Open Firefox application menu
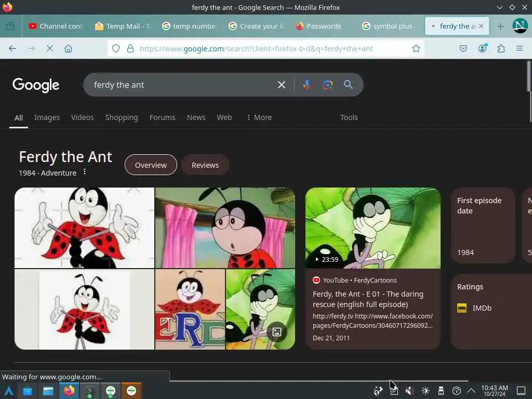 pyautogui.click(x=519, y=48)
